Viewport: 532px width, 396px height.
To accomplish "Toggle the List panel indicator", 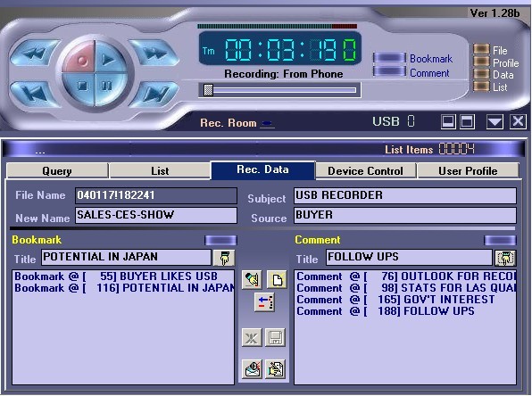I will click(481, 87).
